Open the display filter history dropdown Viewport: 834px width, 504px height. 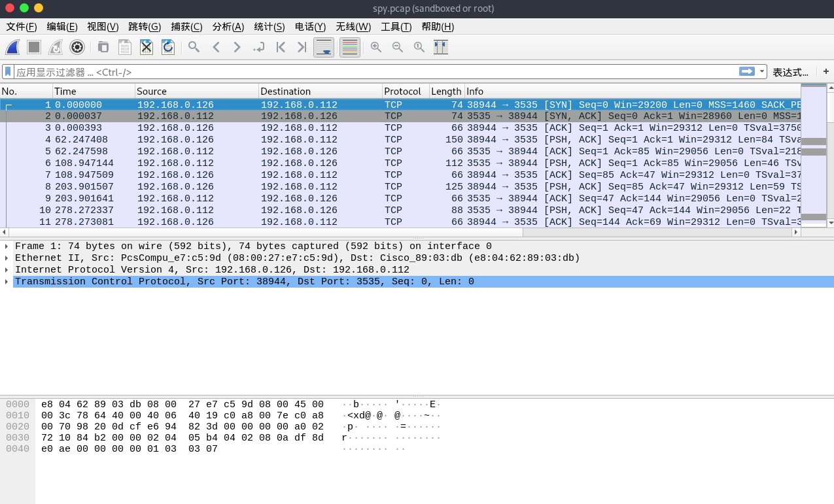coord(762,71)
